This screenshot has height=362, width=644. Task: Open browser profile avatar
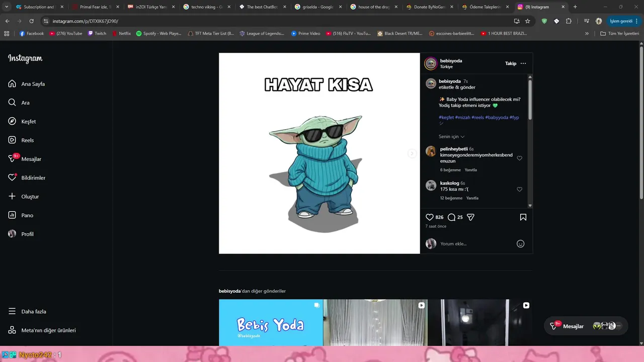click(599, 21)
